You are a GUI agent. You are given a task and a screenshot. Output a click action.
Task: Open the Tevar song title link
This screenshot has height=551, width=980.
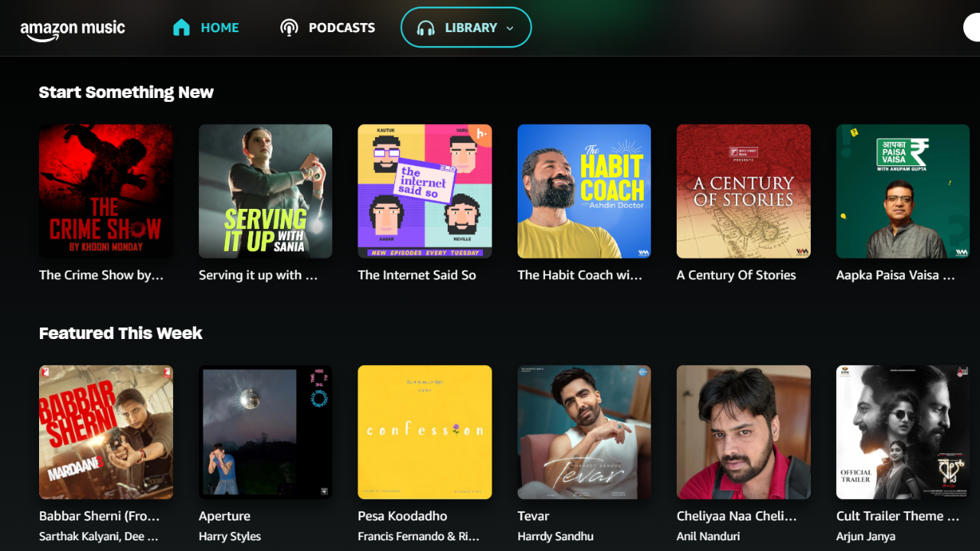(x=534, y=517)
